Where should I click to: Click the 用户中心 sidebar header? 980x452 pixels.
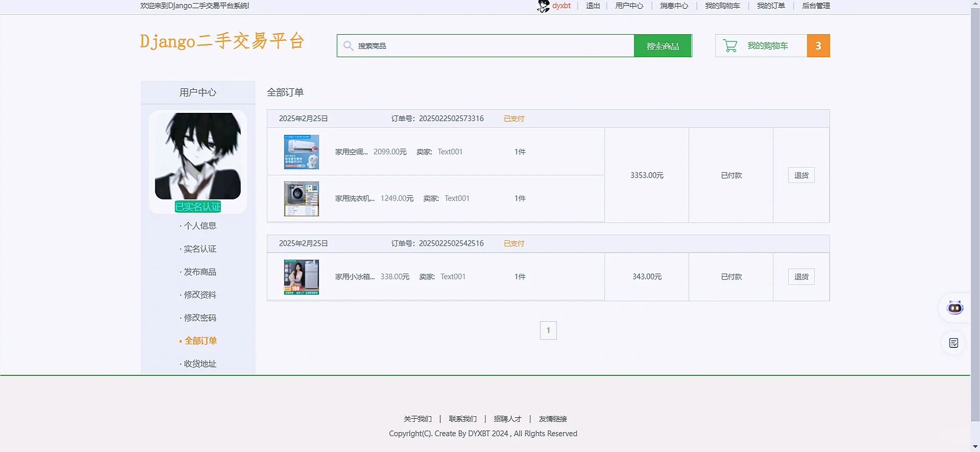(x=198, y=92)
